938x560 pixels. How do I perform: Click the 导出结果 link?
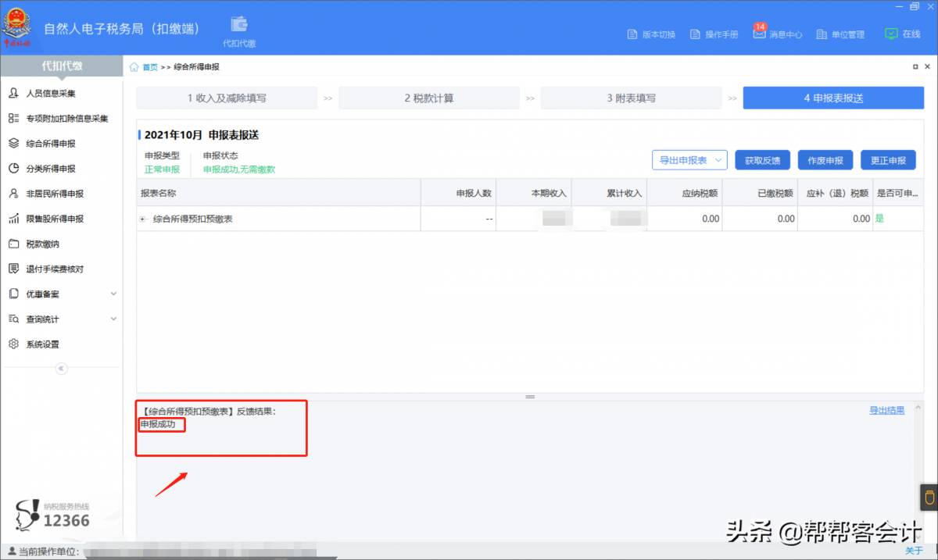point(886,410)
